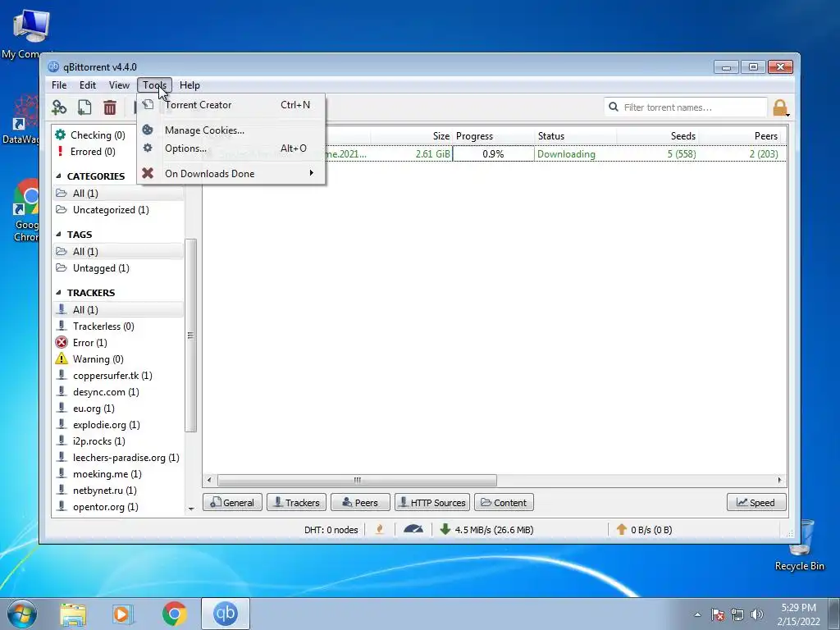Choose Manage Cookies... menu entry
The width and height of the screenshot is (840, 630).
[x=231, y=130]
